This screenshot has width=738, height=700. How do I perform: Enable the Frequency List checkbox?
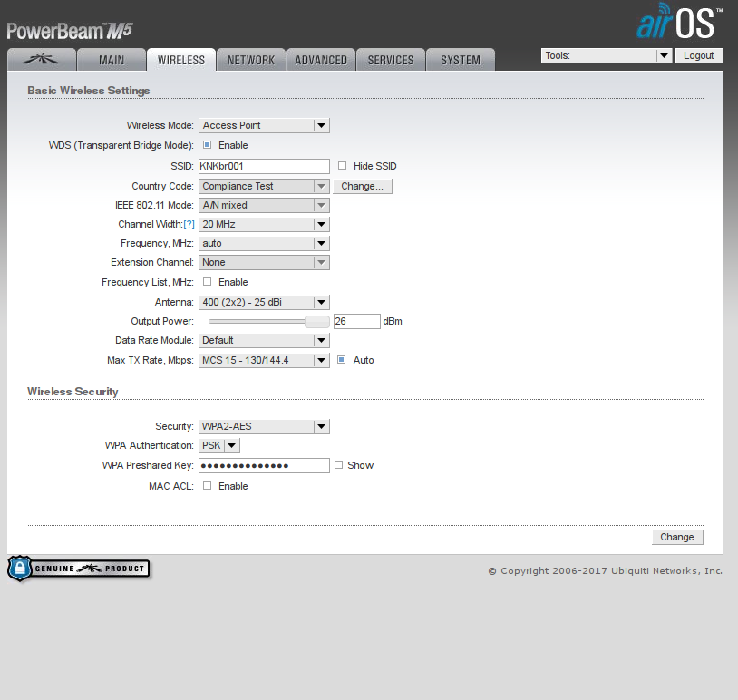(x=207, y=281)
